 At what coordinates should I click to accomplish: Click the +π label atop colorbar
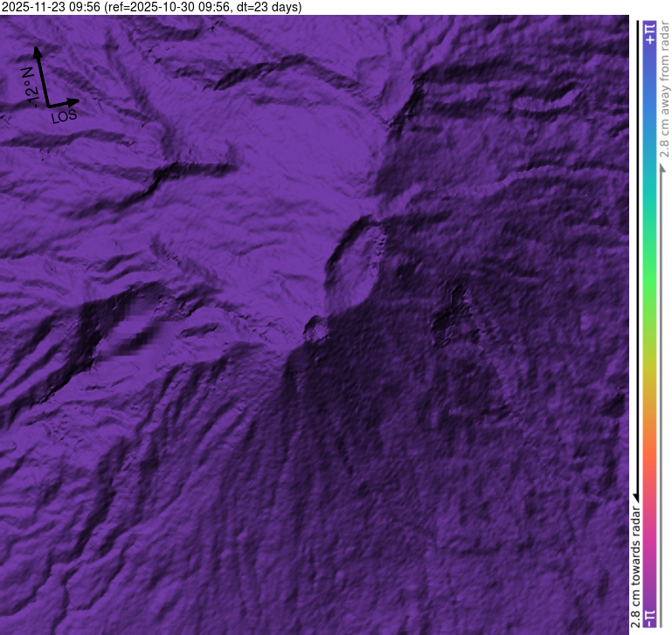tap(648, 34)
